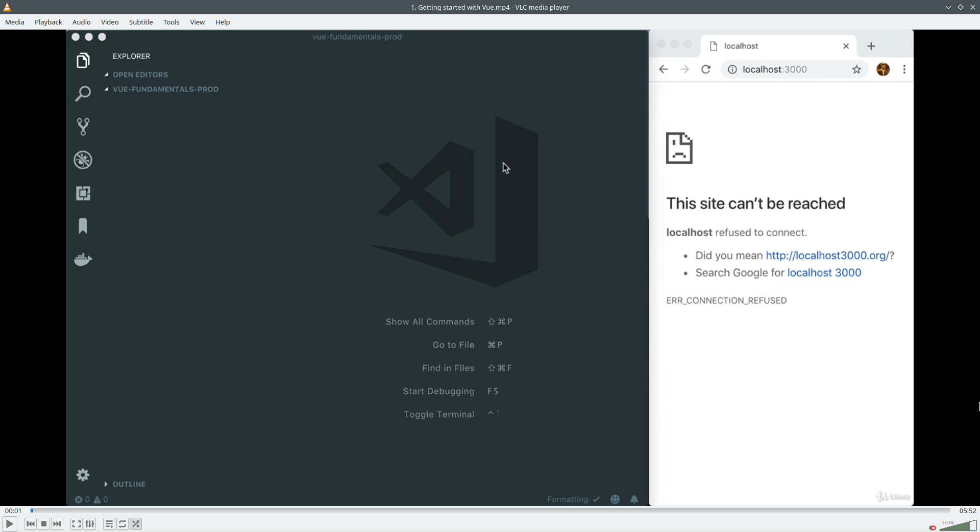Image resolution: width=980 pixels, height=532 pixels.
Task: Toggle fullscreen video in VLC
Action: (x=76, y=524)
